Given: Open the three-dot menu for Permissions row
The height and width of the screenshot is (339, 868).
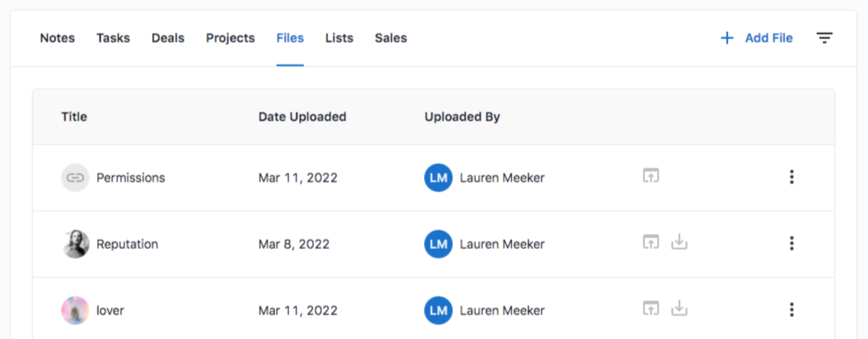Looking at the screenshot, I should click(791, 177).
